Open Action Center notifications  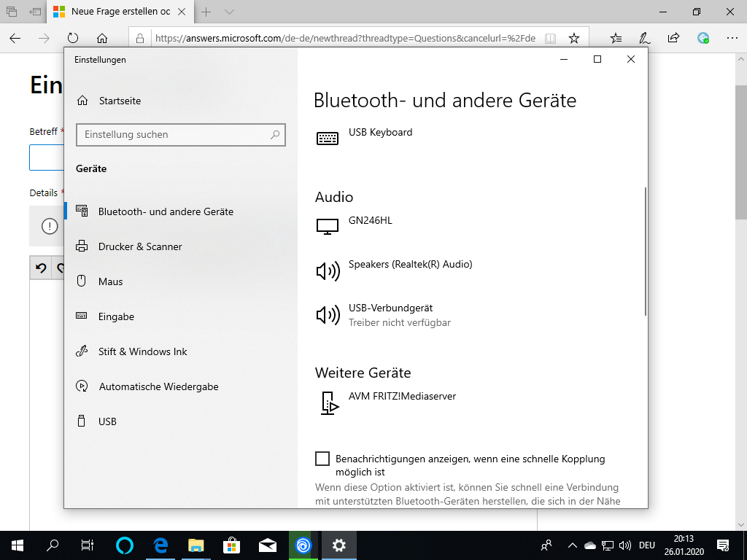(x=723, y=545)
